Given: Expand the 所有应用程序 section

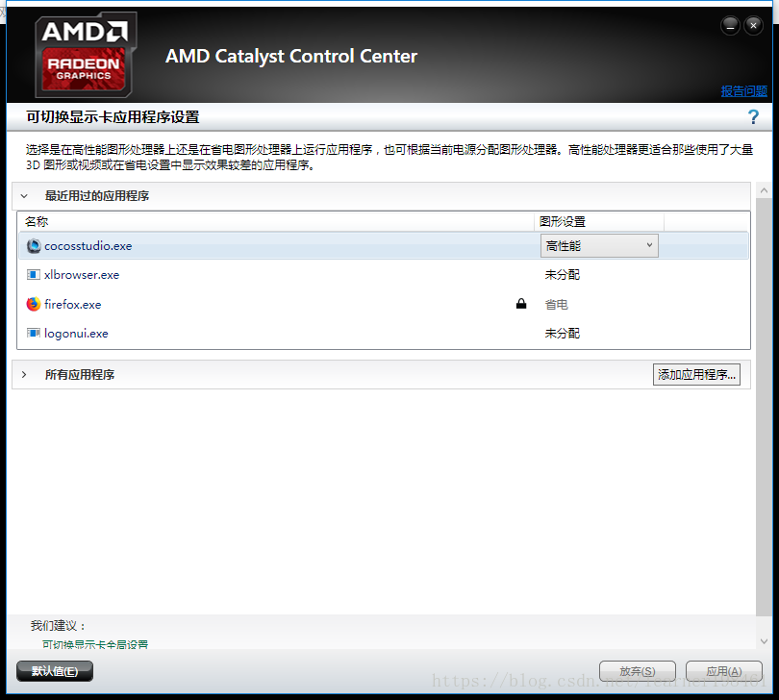Looking at the screenshot, I should tap(24, 375).
